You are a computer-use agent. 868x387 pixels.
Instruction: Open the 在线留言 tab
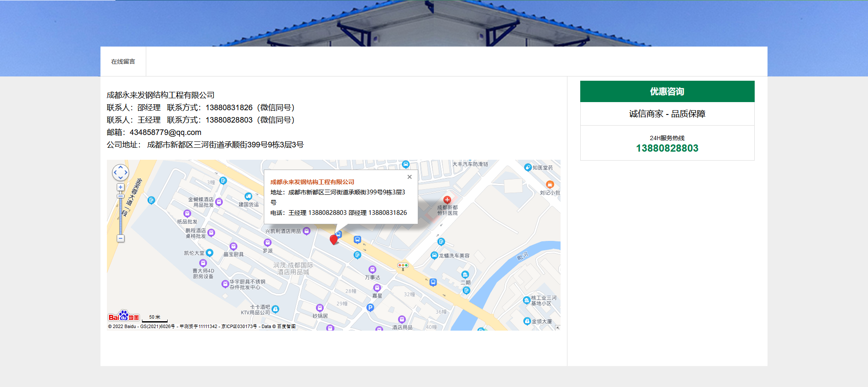(x=123, y=62)
